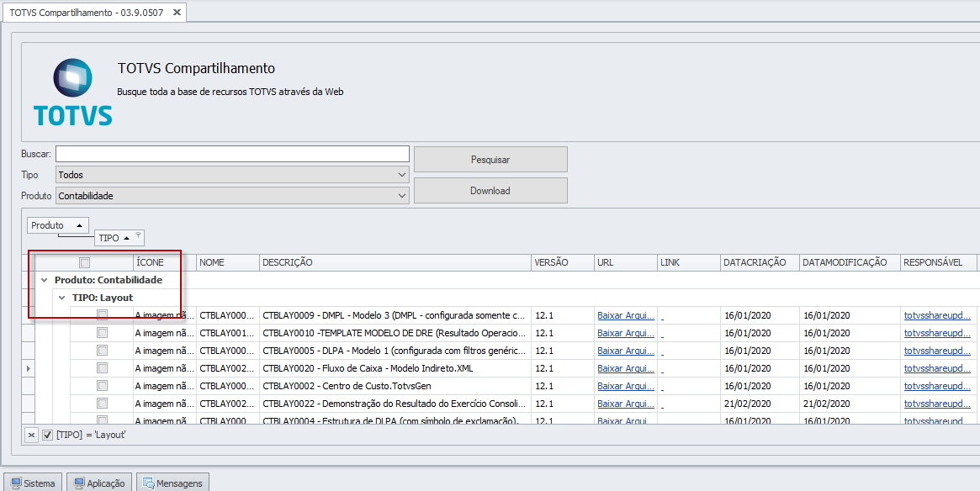Image resolution: width=980 pixels, height=491 pixels.
Task: Click the 12.1 version cell in CTBLAY0005 row
Action: coord(563,351)
